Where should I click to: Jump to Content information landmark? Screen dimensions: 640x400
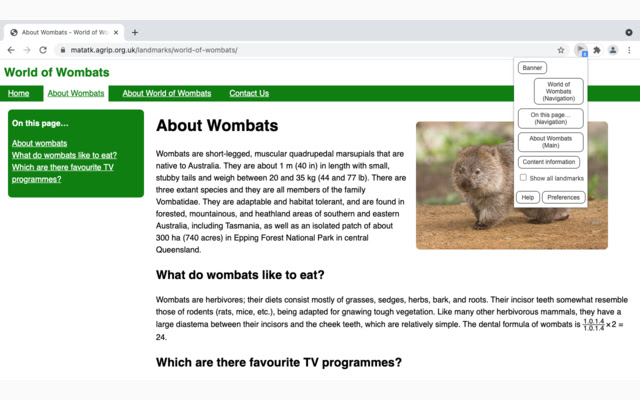pos(549,162)
